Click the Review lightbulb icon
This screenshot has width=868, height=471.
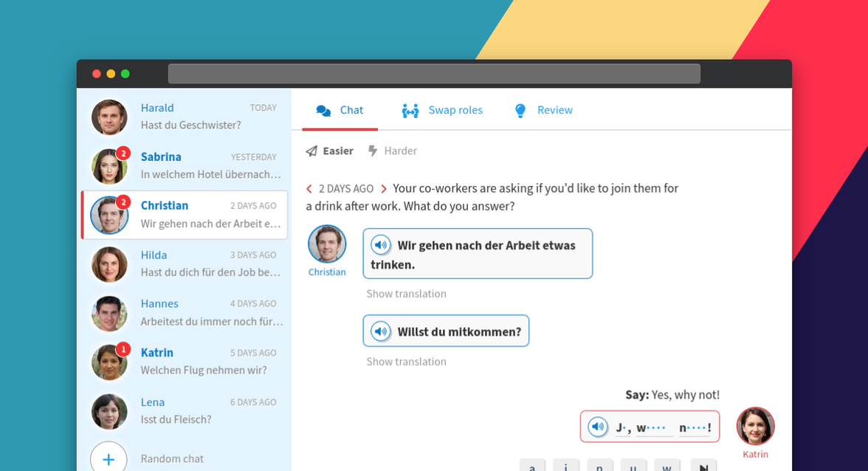[520, 111]
